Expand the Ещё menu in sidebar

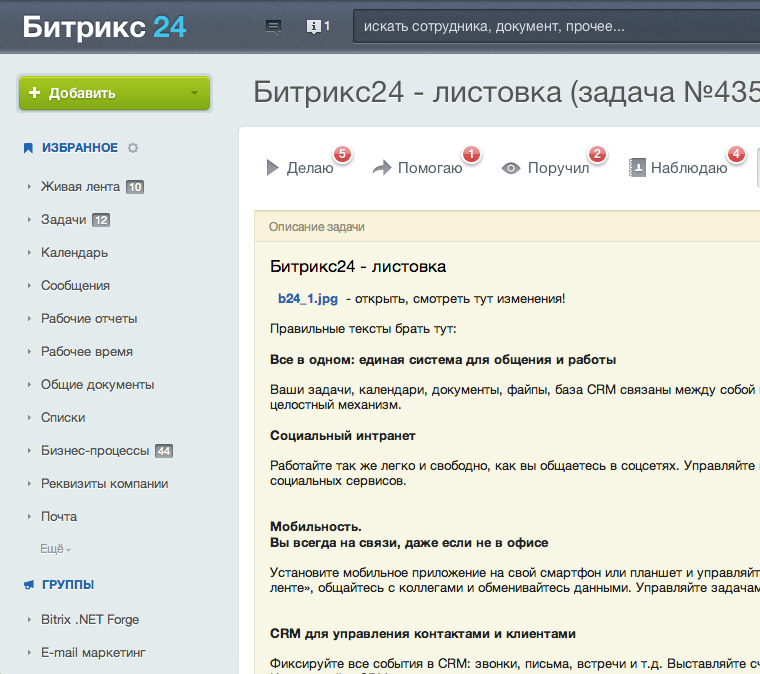click(x=55, y=549)
